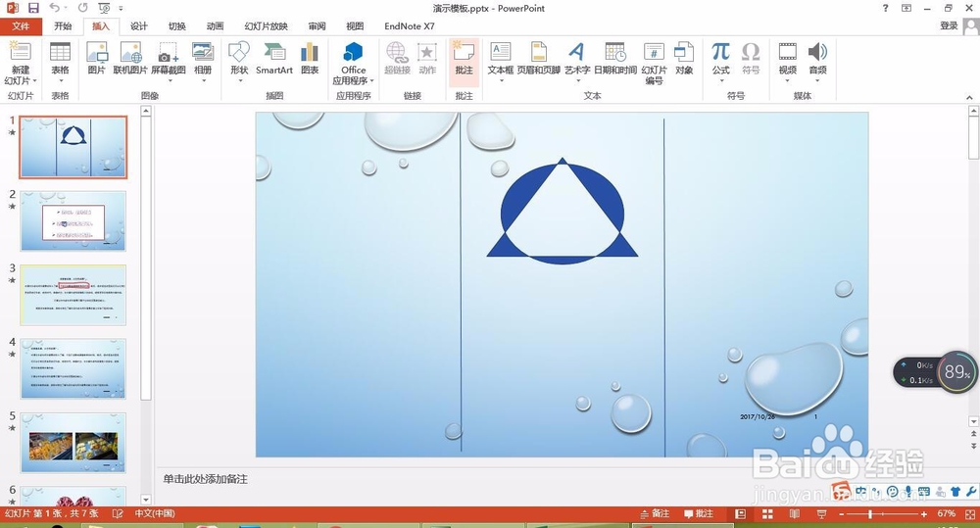Image resolution: width=980 pixels, height=528 pixels.
Task: Customize quick access toolbar dropdown
Action: 121,8
